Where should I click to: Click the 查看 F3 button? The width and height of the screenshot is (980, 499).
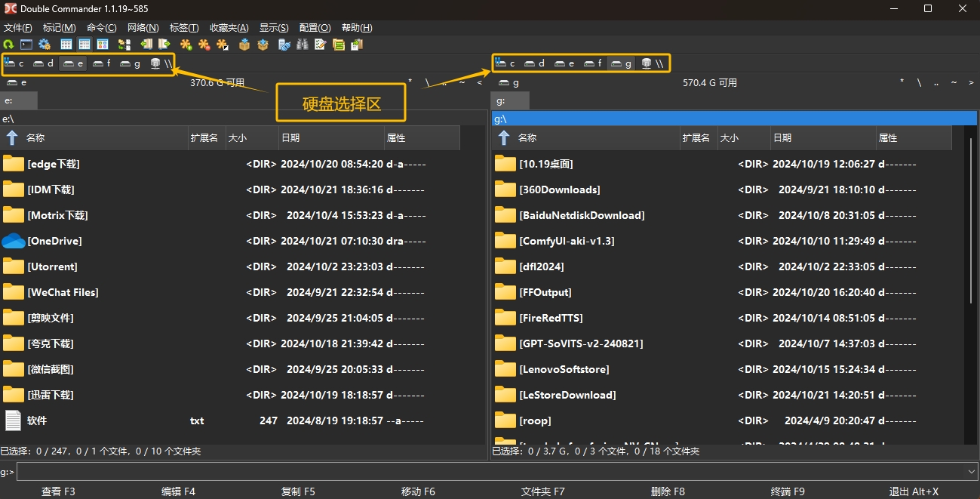coord(58,491)
